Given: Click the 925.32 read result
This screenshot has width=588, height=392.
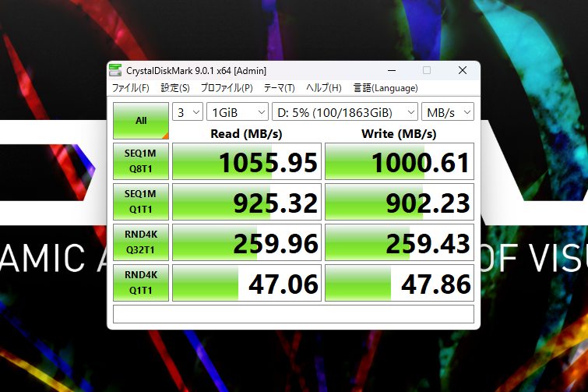Looking at the screenshot, I should [x=247, y=202].
